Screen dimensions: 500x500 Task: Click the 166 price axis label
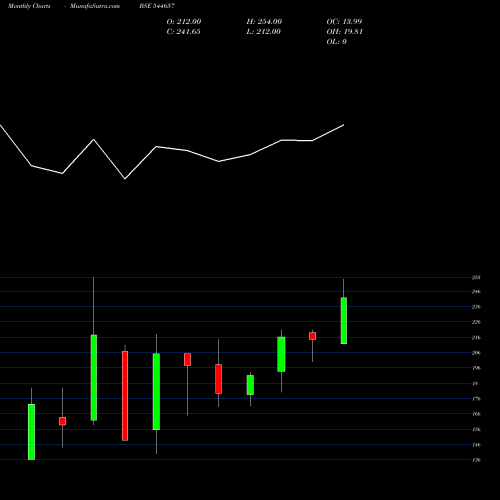coord(476,414)
